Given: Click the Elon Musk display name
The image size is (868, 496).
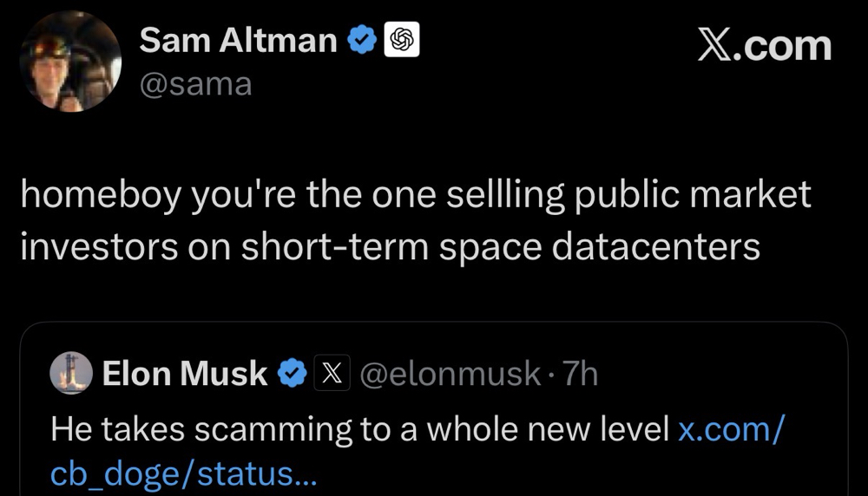Looking at the screenshot, I should tap(185, 374).
